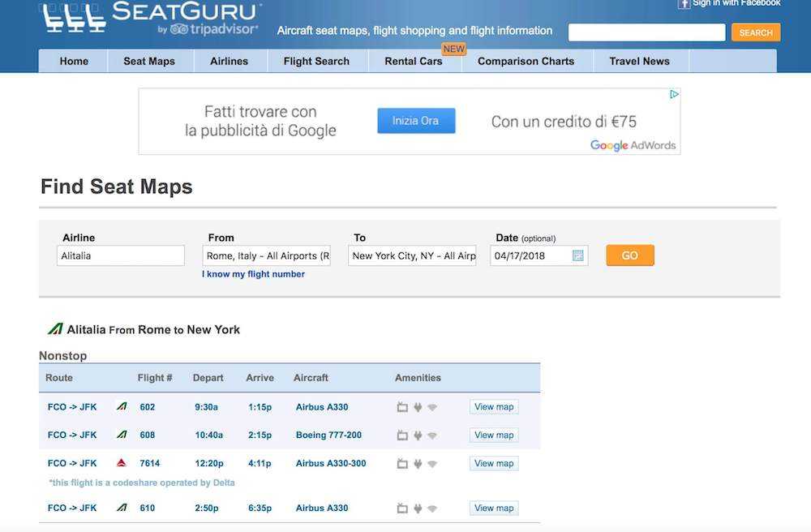Image resolution: width=811 pixels, height=532 pixels.
Task: Click the Alitalia logo beside flight 610
Action: (122, 508)
